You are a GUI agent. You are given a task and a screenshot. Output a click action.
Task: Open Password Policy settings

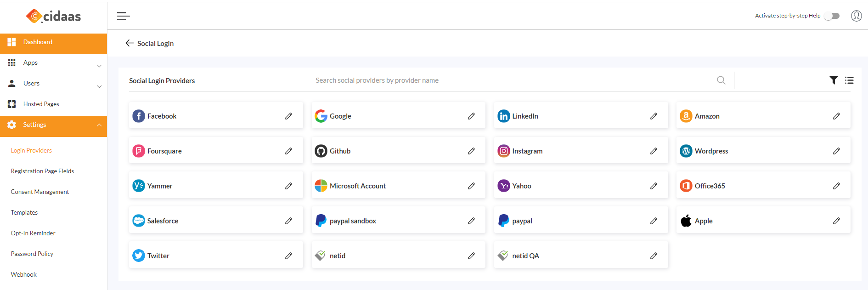[x=32, y=254]
